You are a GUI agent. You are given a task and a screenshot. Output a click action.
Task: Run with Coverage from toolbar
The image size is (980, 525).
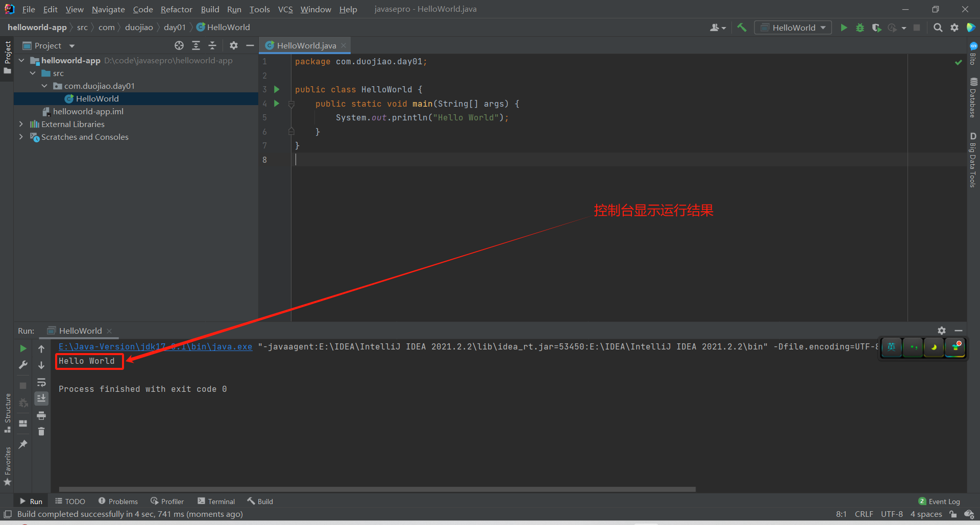click(876, 28)
